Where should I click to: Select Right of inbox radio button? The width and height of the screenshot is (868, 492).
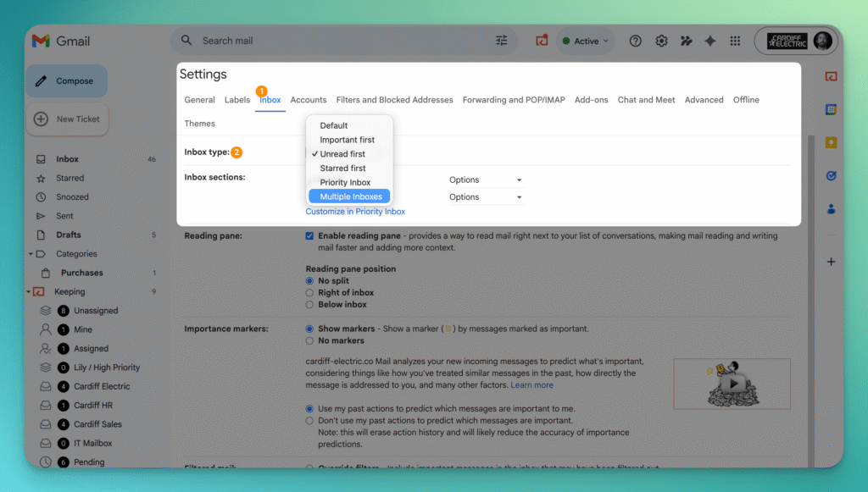pyautogui.click(x=309, y=293)
